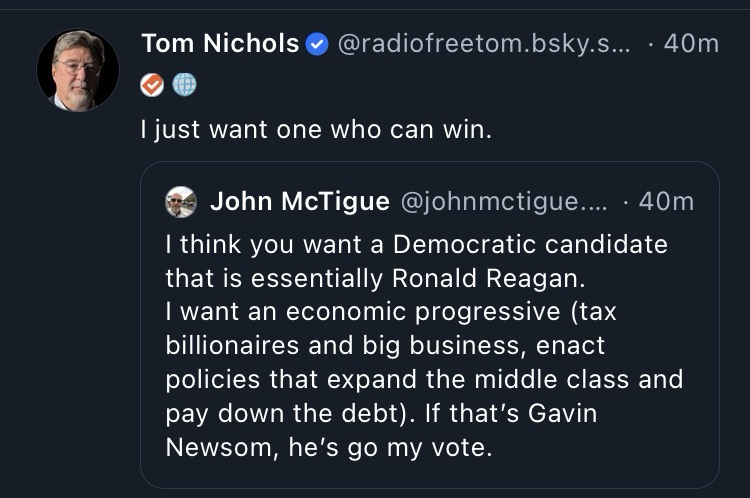Image resolution: width=750 pixels, height=498 pixels.
Task: Click the quoted line "billionaires and big business, enact"
Action: [385, 346]
